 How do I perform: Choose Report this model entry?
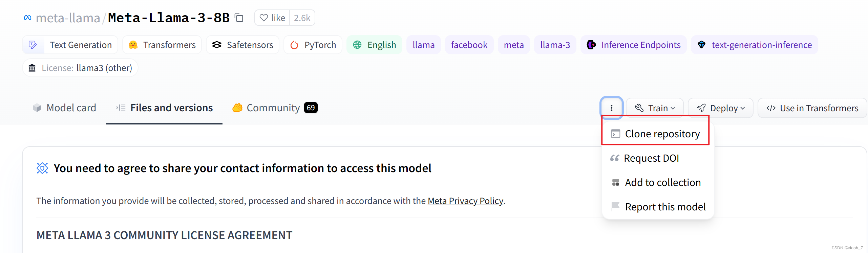pyautogui.click(x=658, y=207)
